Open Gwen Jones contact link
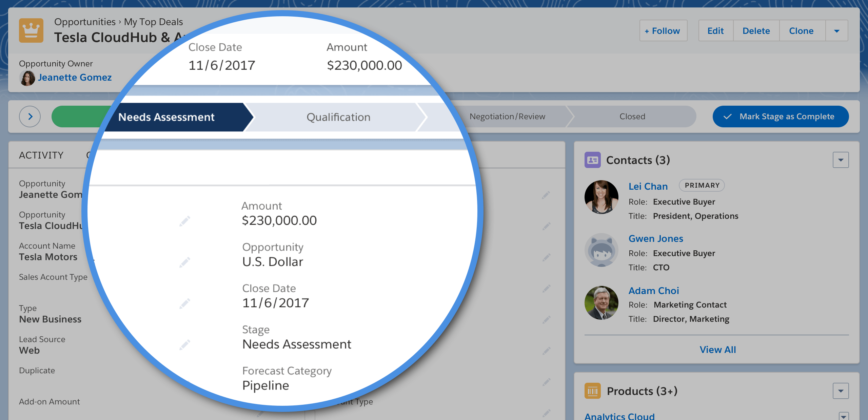 click(x=656, y=238)
